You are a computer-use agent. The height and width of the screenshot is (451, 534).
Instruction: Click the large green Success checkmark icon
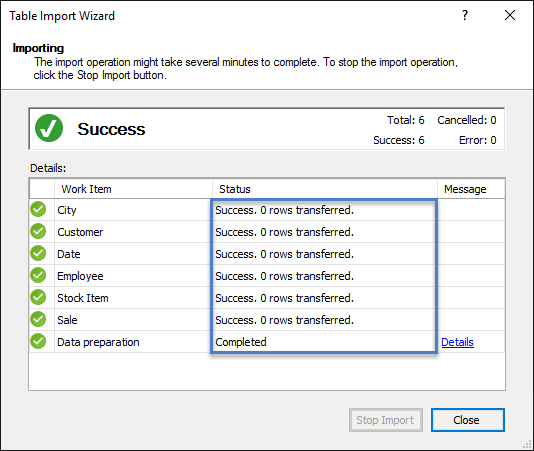point(49,128)
